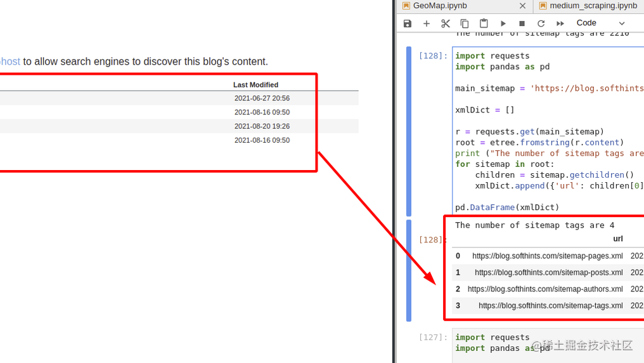Click dataframe row index 3
Screen dimensions: 644x363
(x=458, y=306)
